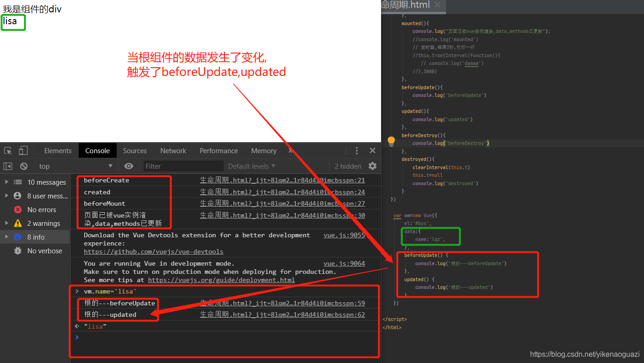Toggle the device toolbar icon
This screenshot has height=363, width=644.
(x=23, y=151)
